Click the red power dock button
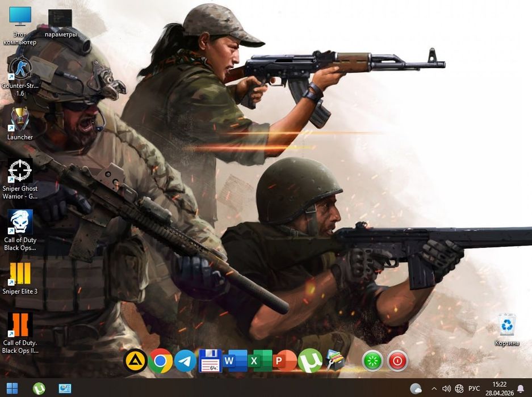Screen dimensions: 532x397 [x=397, y=361]
